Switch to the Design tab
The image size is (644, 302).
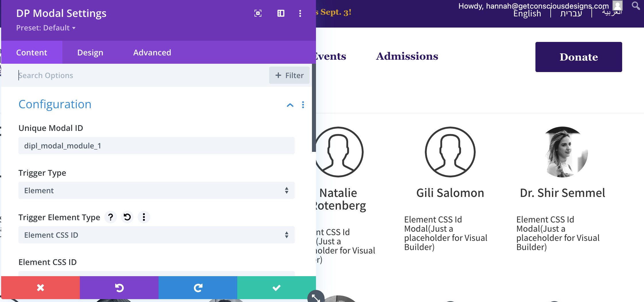(90, 53)
